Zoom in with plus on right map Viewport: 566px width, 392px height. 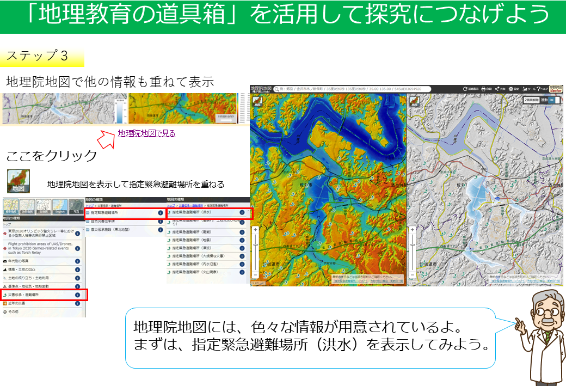point(412,230)
